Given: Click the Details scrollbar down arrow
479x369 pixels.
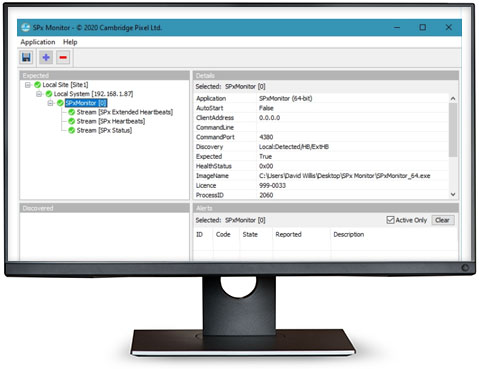Looking at the screenshot, I should [453, 194].
